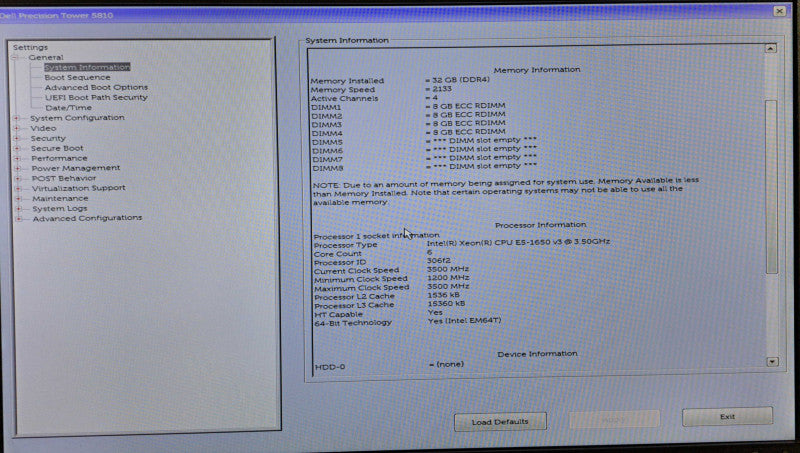Screen dimensions: 800x453
Task: Click the Memory Installed value 32 GB (DDR4)
Action: (461, 80)
